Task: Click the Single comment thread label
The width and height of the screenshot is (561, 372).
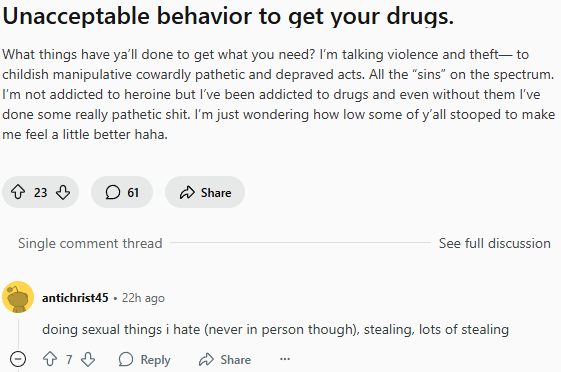Action: pos(90,243)
